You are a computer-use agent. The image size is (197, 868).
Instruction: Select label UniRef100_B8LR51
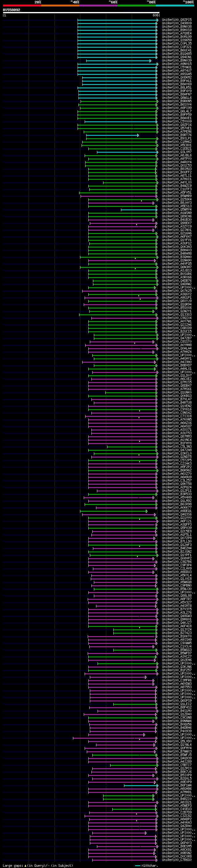point(177,88)
